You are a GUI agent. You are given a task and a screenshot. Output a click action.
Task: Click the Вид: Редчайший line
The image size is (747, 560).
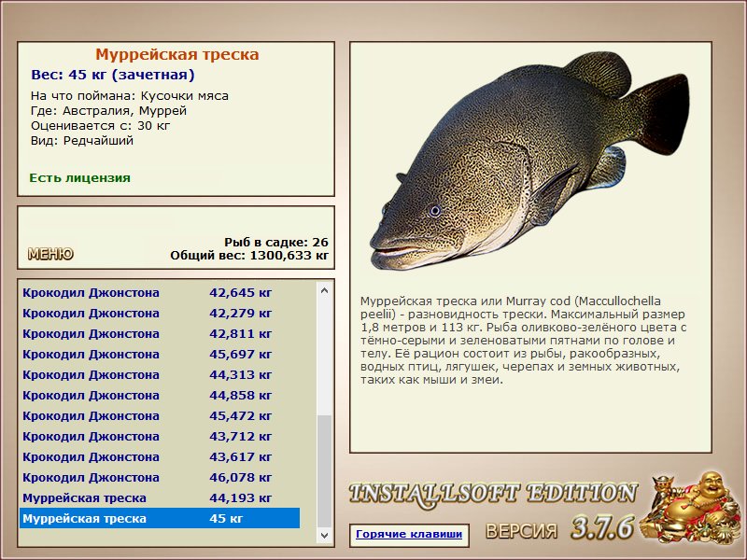[82, 141]
